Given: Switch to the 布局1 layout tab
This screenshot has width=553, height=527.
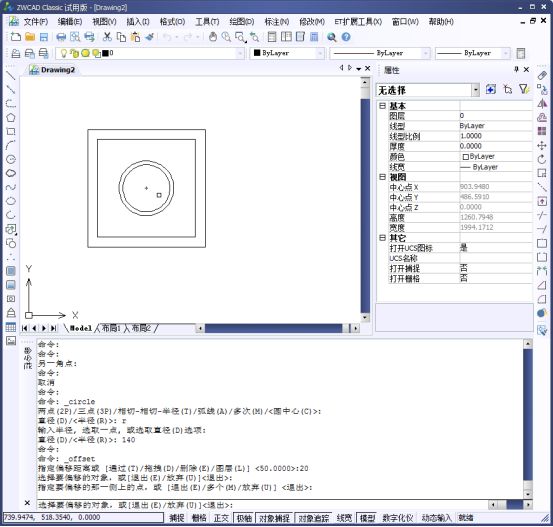Looking at the screenshot, I should click(111, 328).
